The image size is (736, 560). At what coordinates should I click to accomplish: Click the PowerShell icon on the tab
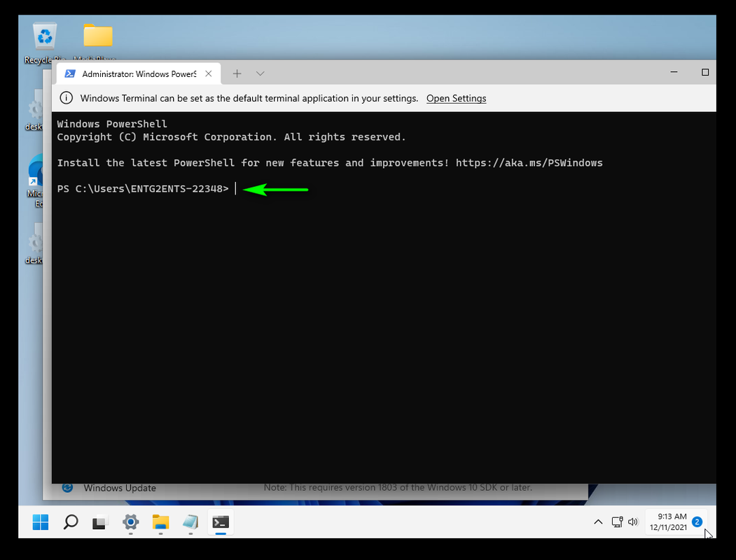click(x=70, y=73)
